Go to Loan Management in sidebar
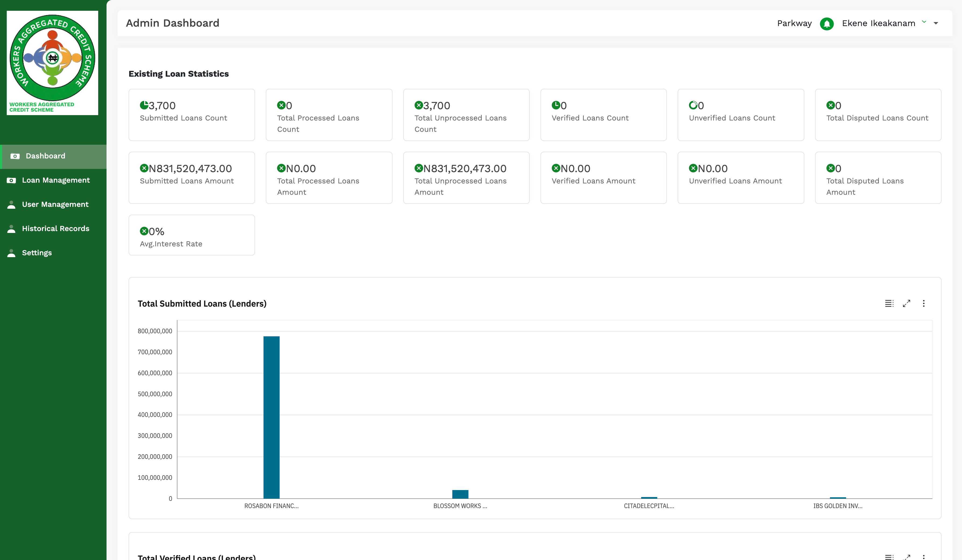Image resolution: width=962 pixels, height=560 pixels. [56, 180]
